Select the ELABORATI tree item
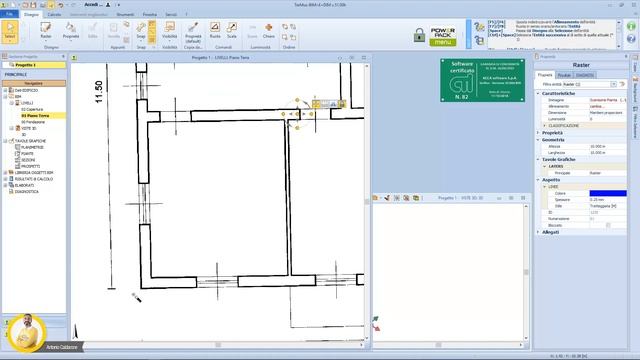 (24, 185)
